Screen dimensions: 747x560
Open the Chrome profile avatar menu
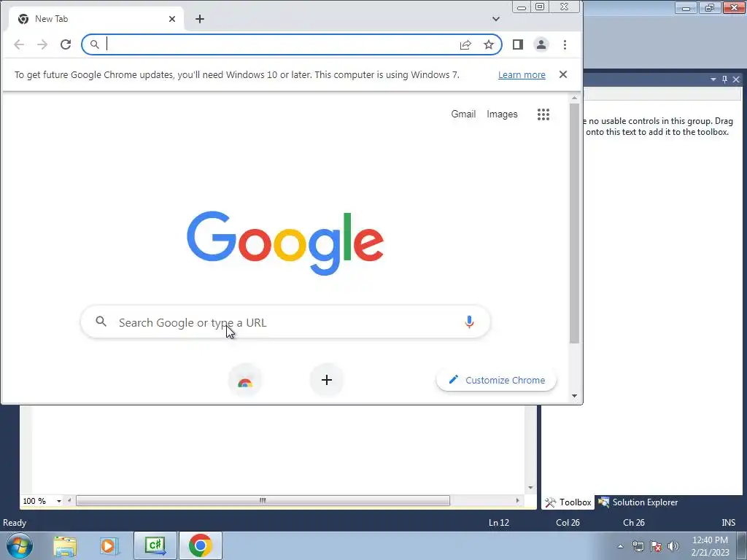[541, 44]
